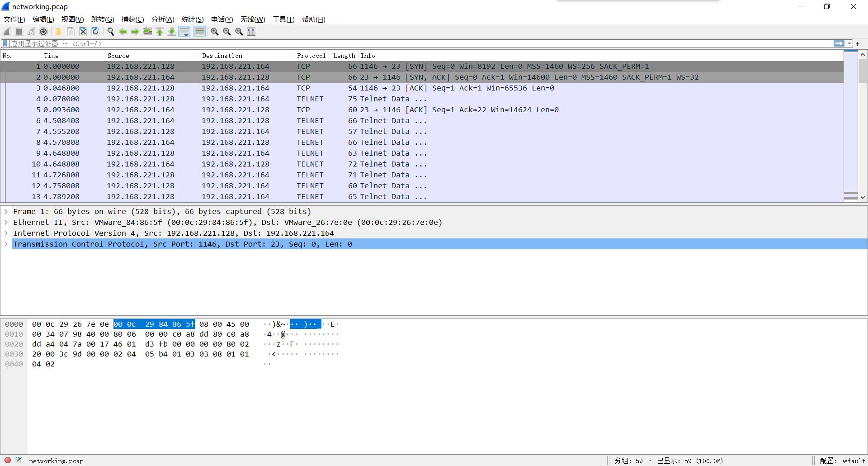The width and height of the screenshot is (868, 466).
Task: Open the 文件(F) menu
Action: pos(14,19)
